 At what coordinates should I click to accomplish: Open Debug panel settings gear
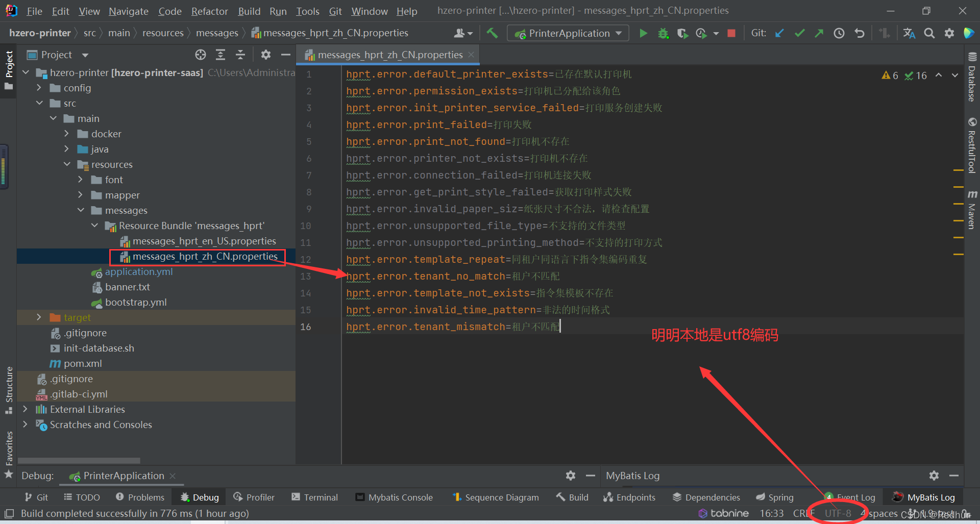[x=571, y=476]
